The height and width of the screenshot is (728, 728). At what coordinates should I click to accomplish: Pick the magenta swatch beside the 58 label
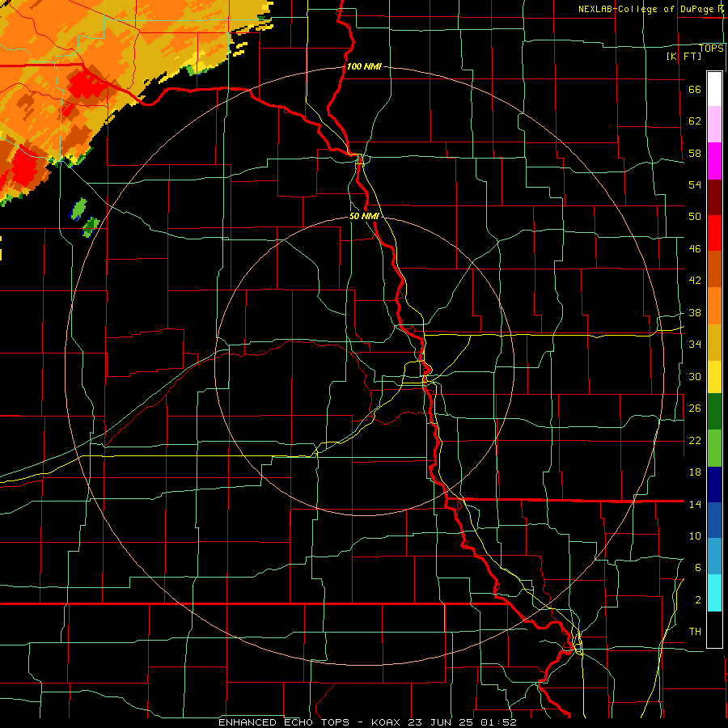coord(714,161)
